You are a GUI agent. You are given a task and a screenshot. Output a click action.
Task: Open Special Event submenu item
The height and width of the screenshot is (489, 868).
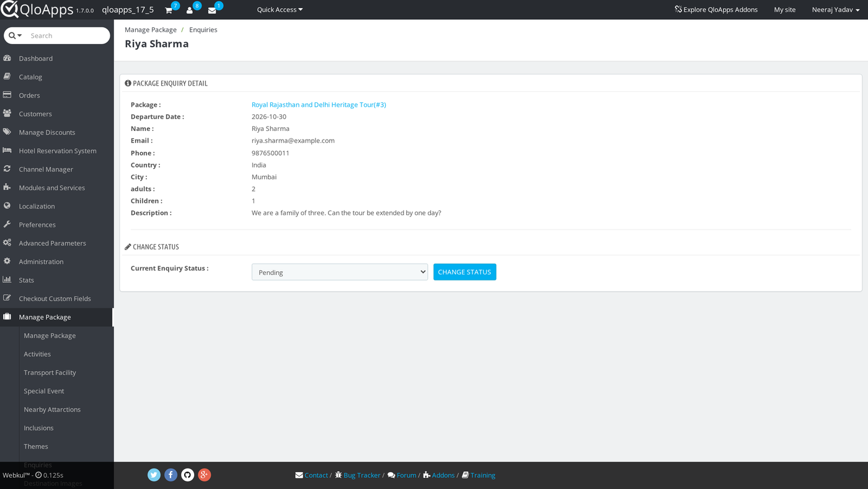tap(44, 391)
